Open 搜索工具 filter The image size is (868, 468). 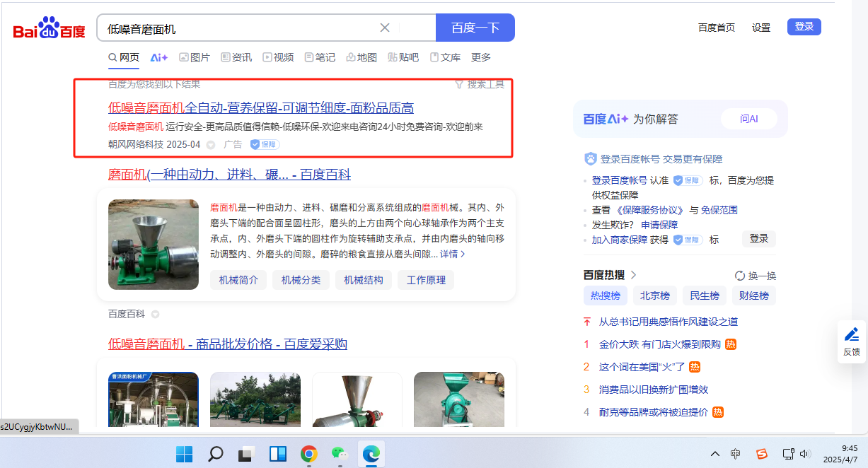480,84
